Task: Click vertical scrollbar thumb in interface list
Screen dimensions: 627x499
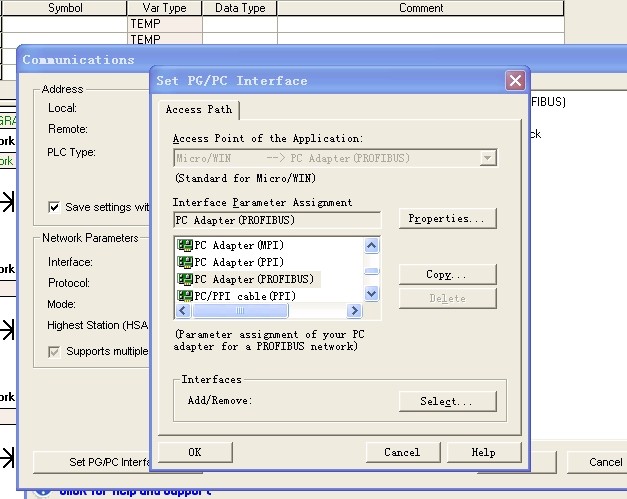Action: (x=371, y=271)
